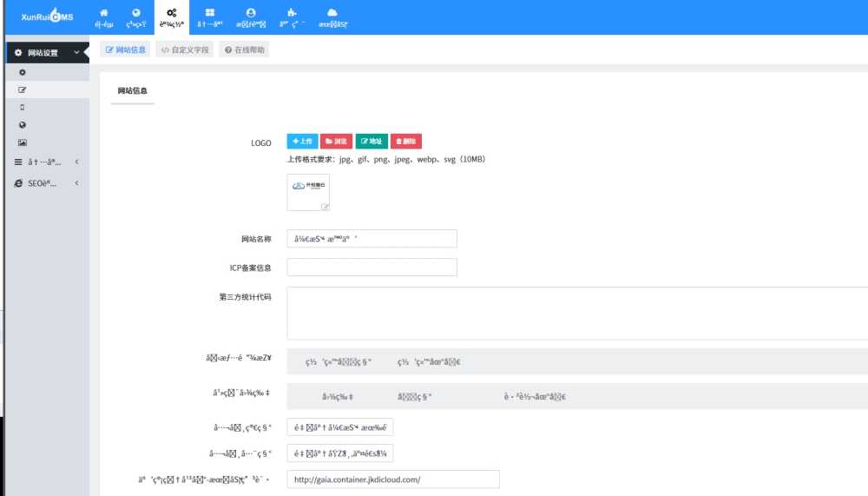Click the red 删除 delete button
This screenshot has width=868, height=496.
405,142
